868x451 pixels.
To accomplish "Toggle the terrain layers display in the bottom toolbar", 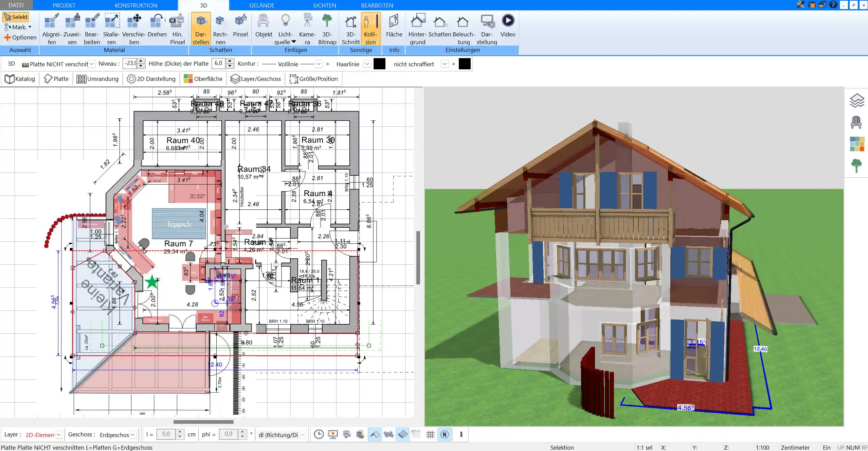I will (416, 434).
